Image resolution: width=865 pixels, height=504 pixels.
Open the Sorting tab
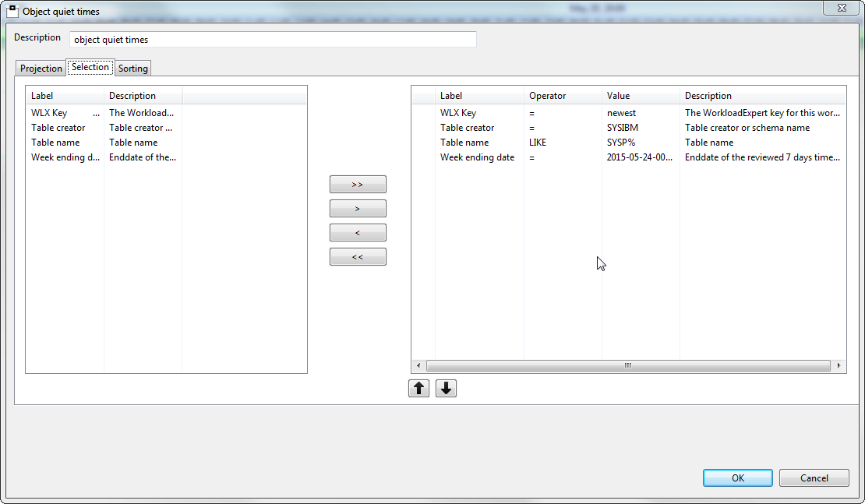[x=133, y=69]
